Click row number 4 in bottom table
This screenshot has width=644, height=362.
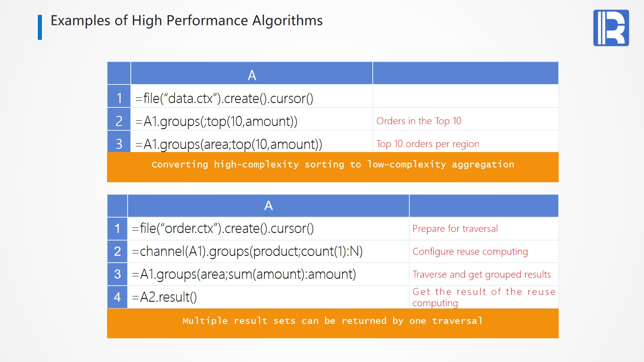click(x=117, y=297)
